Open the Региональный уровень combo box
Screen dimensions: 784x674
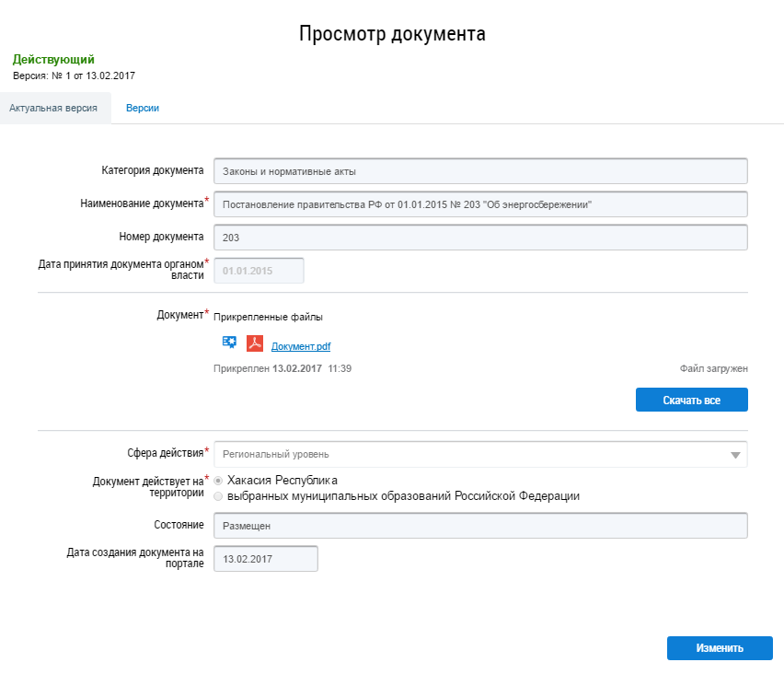tap(469, 454)
